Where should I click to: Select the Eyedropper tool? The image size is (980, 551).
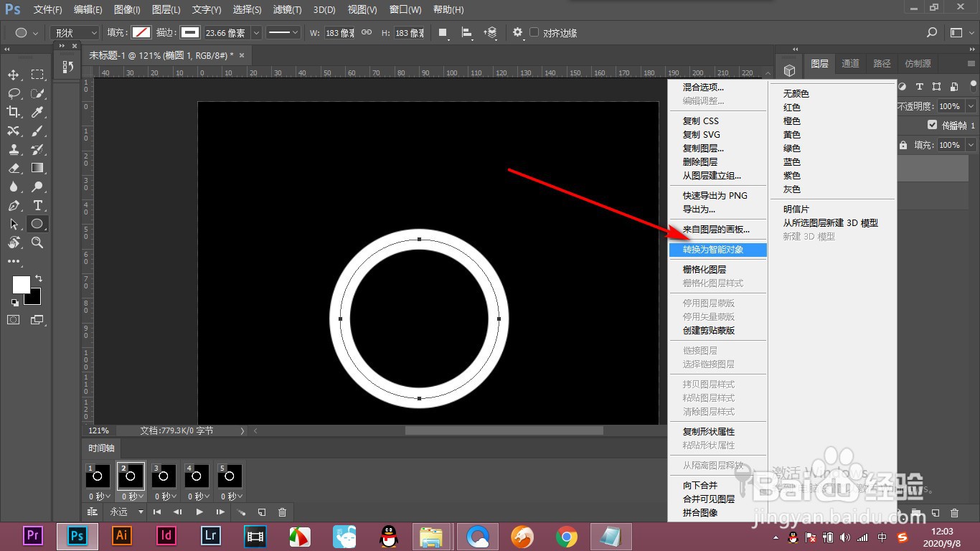37,112
